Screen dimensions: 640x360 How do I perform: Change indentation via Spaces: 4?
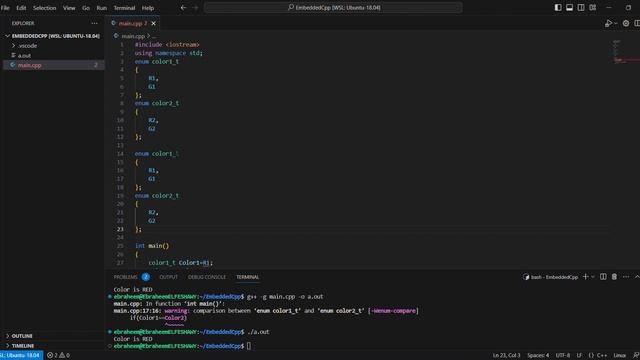538,355
